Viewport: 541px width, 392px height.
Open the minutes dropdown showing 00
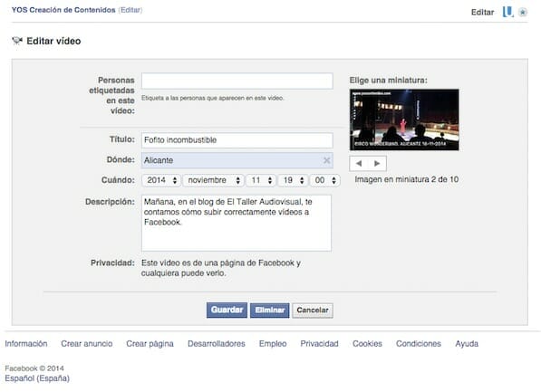click(x=324, y=180)
